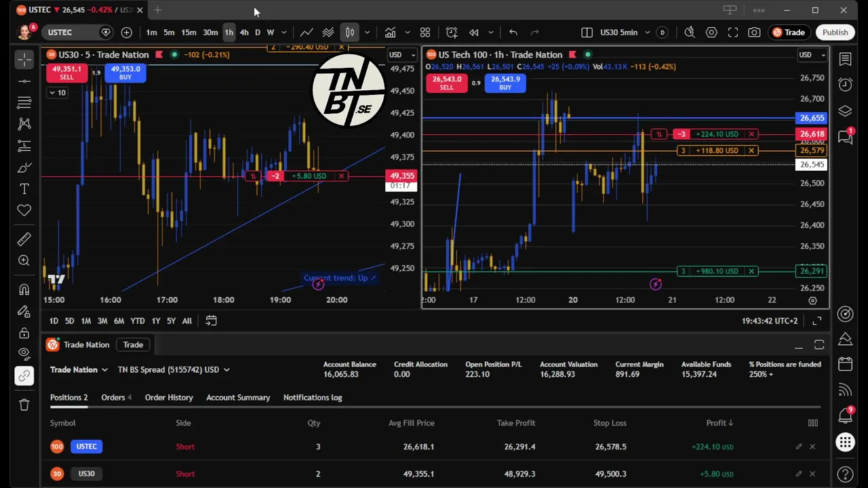Screen dimensions: 868x488
Task: Click the bar Replay rewind icon
Action: 474,33
